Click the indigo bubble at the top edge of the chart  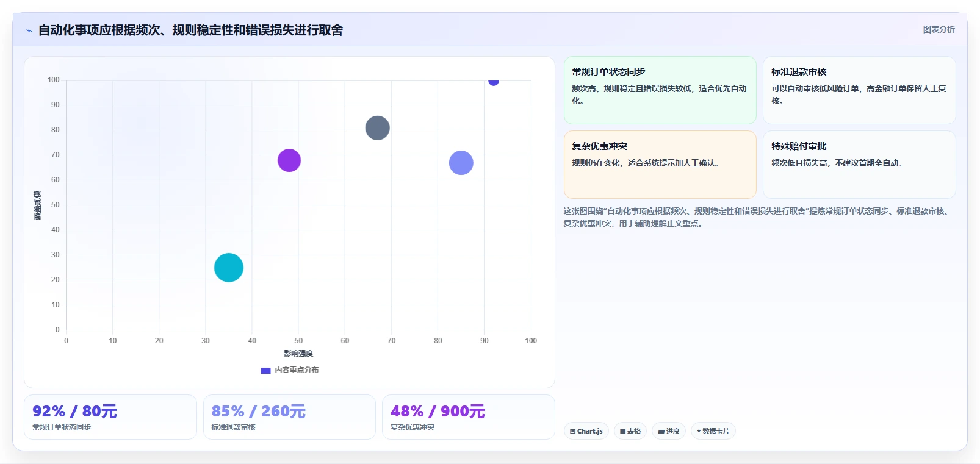(x=494, y=82)
